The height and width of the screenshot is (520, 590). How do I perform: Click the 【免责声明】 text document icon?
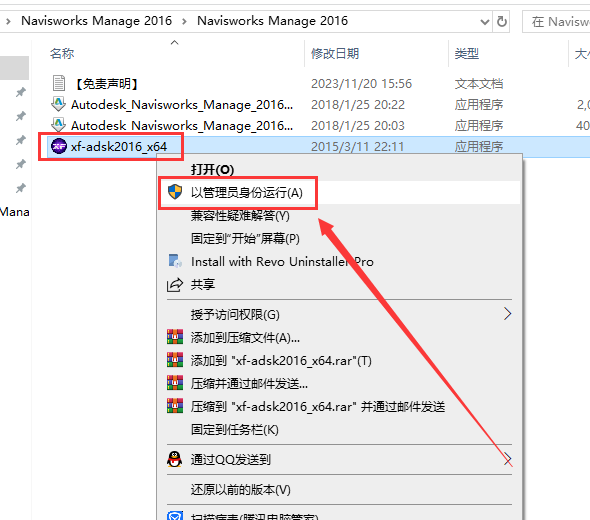coord(59,83)
